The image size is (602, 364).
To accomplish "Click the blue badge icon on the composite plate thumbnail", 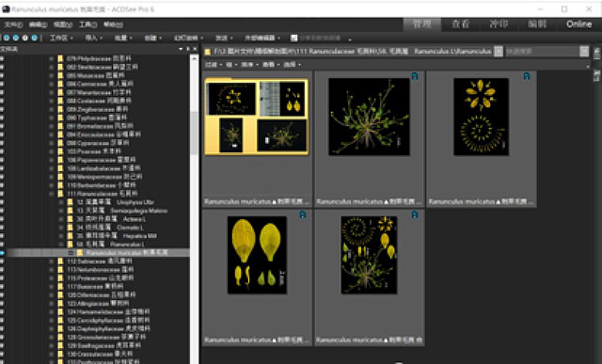I will tap(414, 214).
